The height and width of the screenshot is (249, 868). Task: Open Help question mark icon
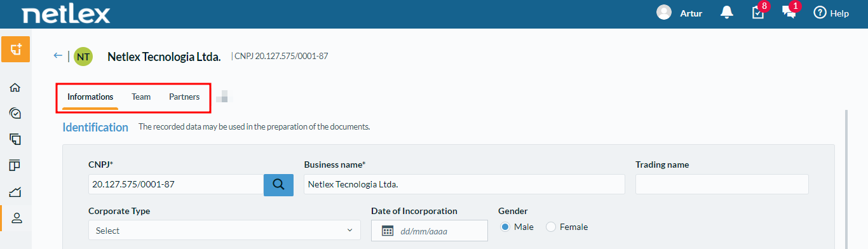click(819, 13)
